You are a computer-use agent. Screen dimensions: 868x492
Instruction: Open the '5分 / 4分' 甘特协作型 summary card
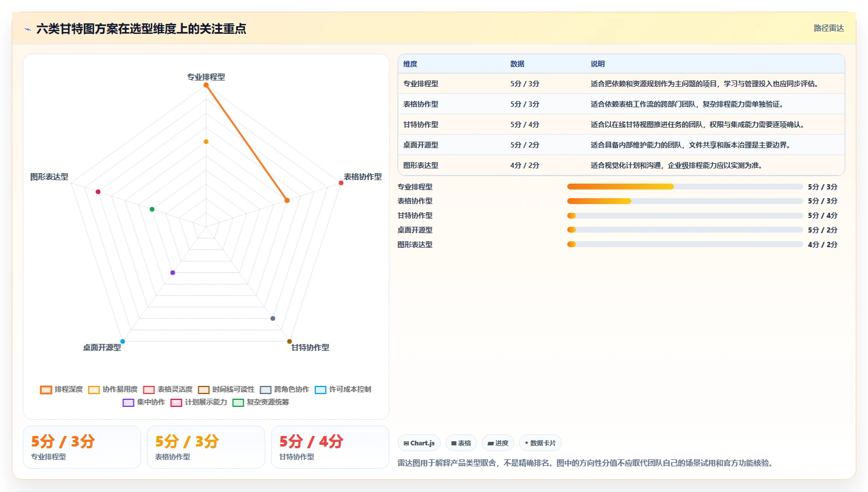tap(330, 447)
